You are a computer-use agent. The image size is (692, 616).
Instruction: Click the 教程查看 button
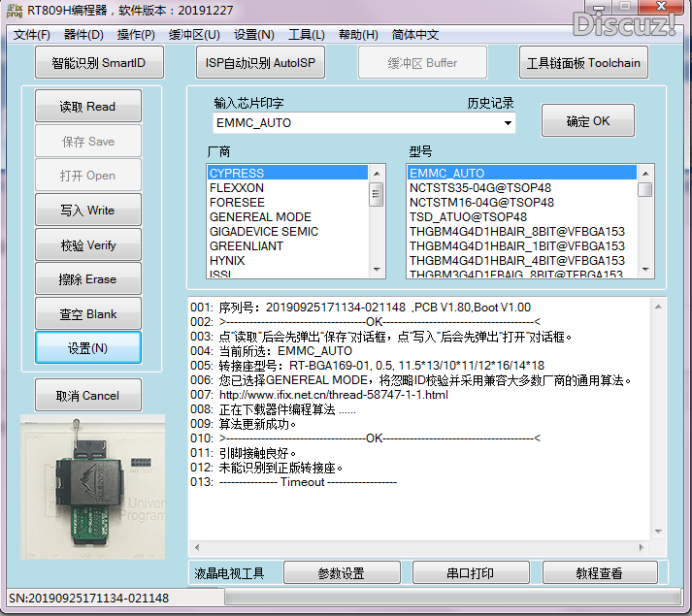[600, 572]
